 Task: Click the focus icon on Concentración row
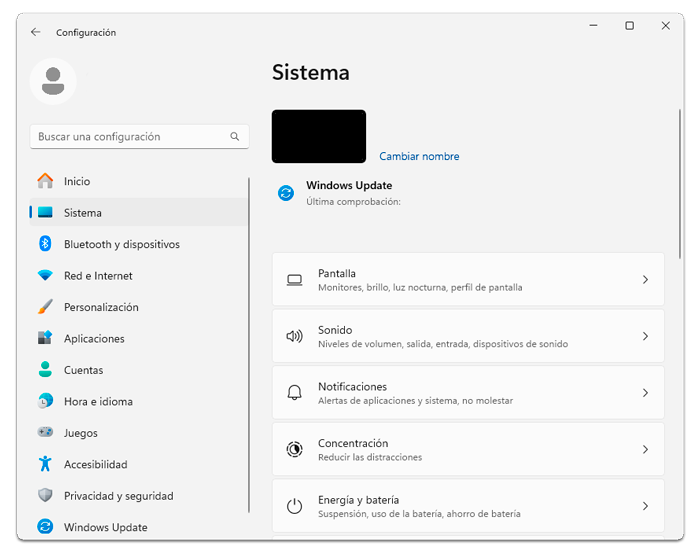coord(295,449)
